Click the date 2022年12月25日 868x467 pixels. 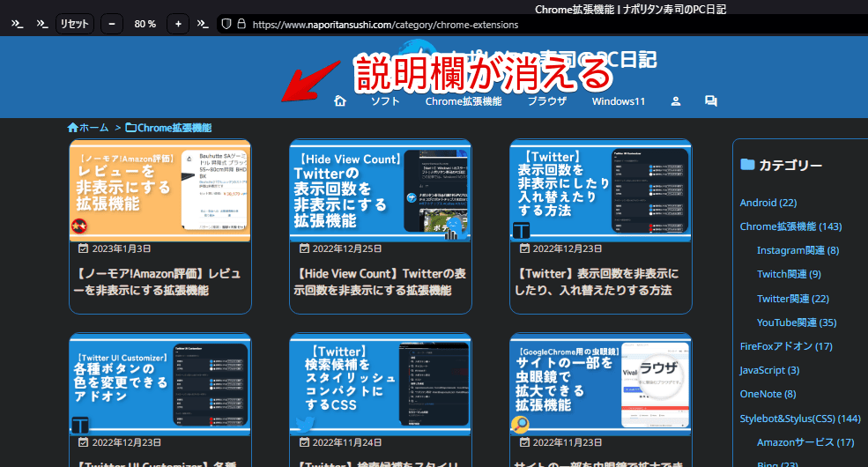coord(347,248)
